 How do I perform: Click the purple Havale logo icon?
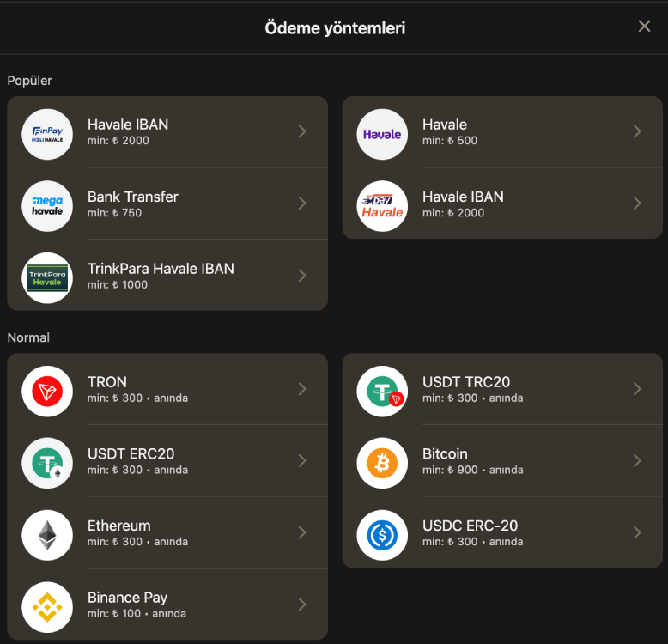tap(382, 134)
